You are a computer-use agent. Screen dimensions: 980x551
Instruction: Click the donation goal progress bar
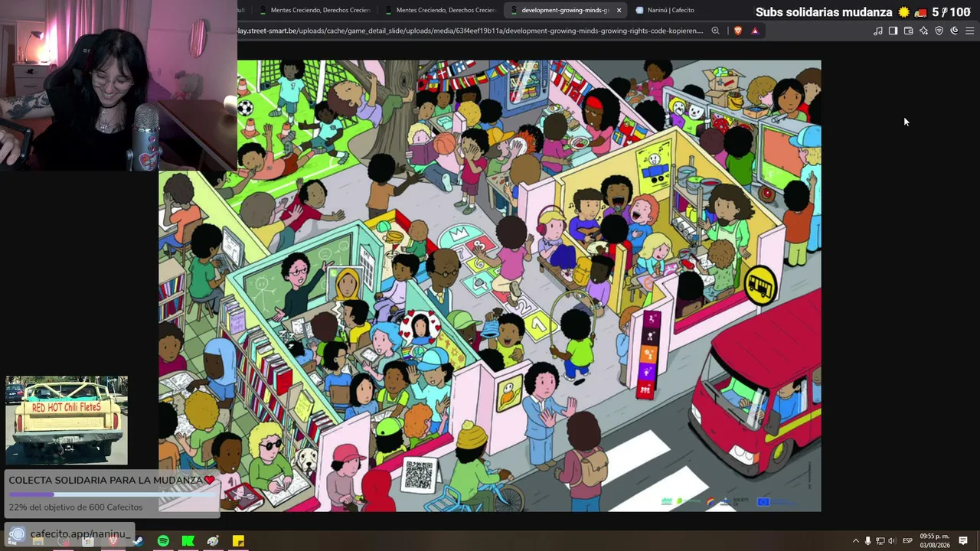click(113, 494)
